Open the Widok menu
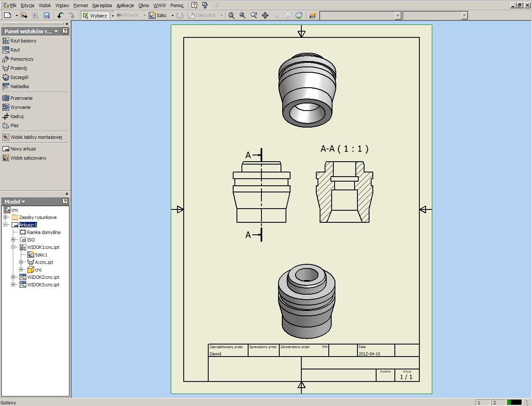532x406 pixels. tap(45, 5)
